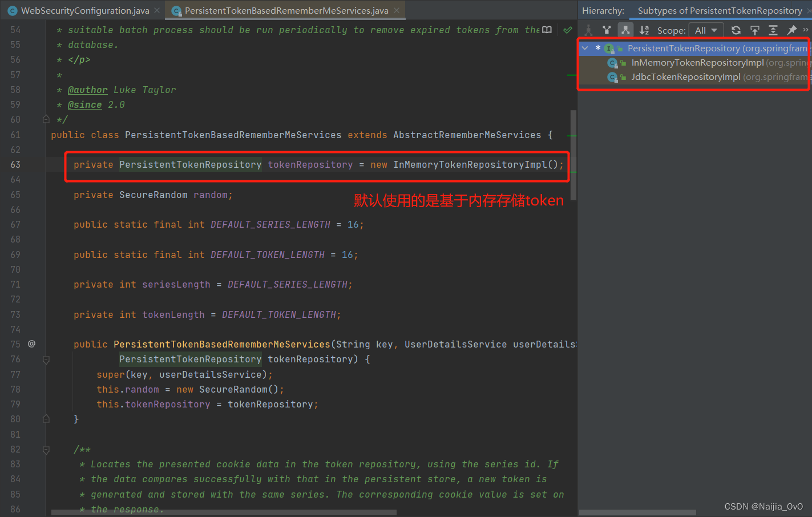Image resolution: width=812 pixels, height=517 pixels.
Task: Click seriesLength field on line 71
Action: coord(176,284)
